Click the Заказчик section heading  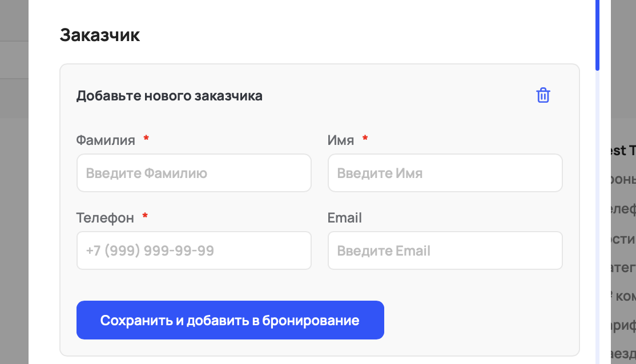[100, 35]
